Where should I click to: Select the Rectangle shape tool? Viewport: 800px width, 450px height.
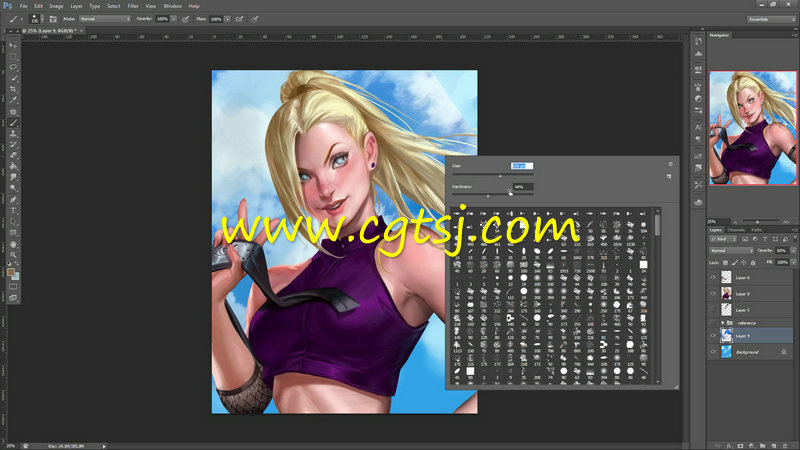pyautogui.click(x=13, y=233)
